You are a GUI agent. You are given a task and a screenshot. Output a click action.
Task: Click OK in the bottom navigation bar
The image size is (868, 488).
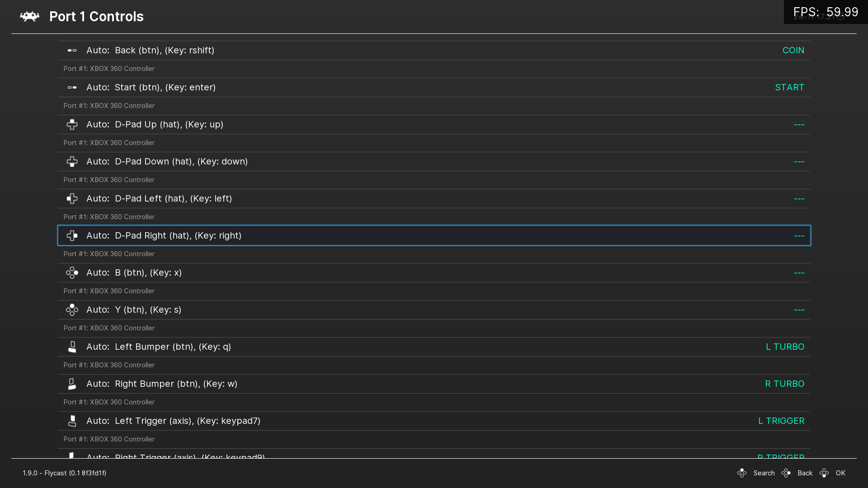coord(841,473)
